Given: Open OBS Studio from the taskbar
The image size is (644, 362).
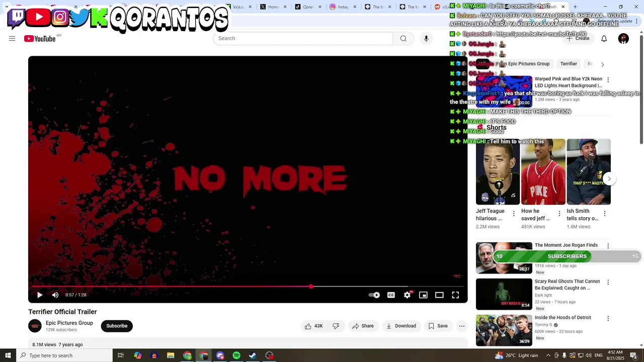Looking at the screenshot, I should (270, 355).
